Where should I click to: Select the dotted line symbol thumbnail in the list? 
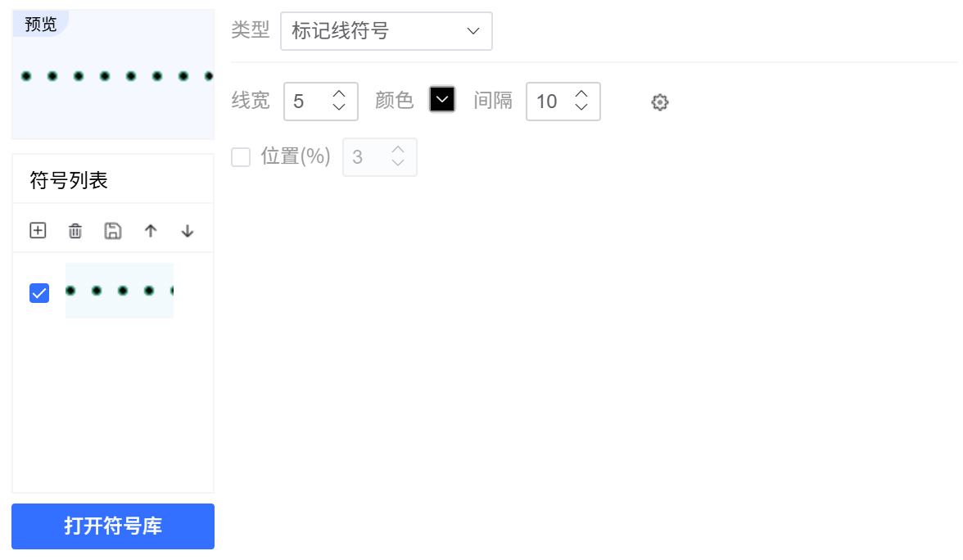120,291
